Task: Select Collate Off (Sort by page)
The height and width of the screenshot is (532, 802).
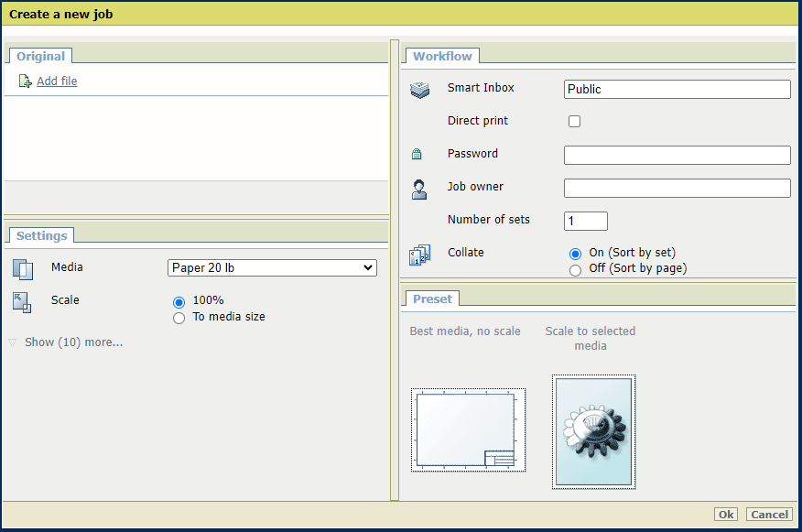Action: pyautogui.click(x=575, y=270)
